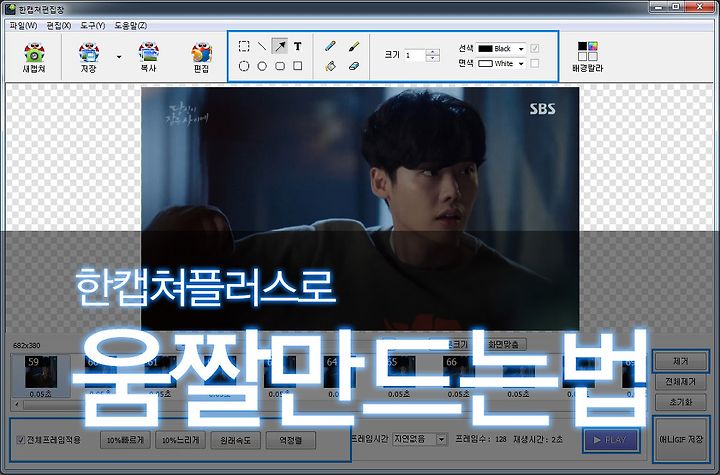Click the video preview image in the canvas
Image resolution: width=720 pixels, height=475 pixels.
[x=360, y=209]
